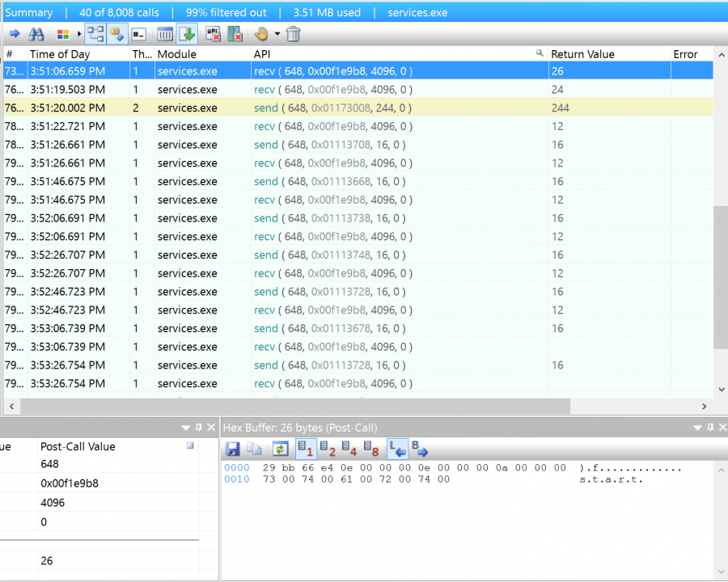
Task: Select the recv row at 3:51:06.659 PM
Action: [358, 71]
